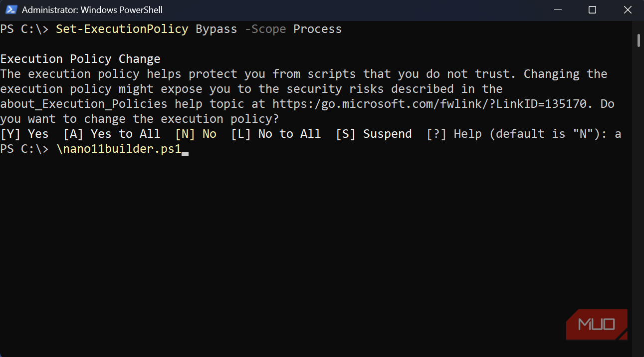Click the PowerShell icon in the title bar

(x=11, y=9)
